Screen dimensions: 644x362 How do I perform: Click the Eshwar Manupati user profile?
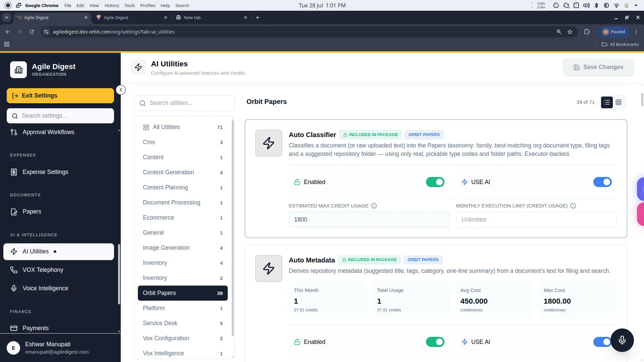60,348
